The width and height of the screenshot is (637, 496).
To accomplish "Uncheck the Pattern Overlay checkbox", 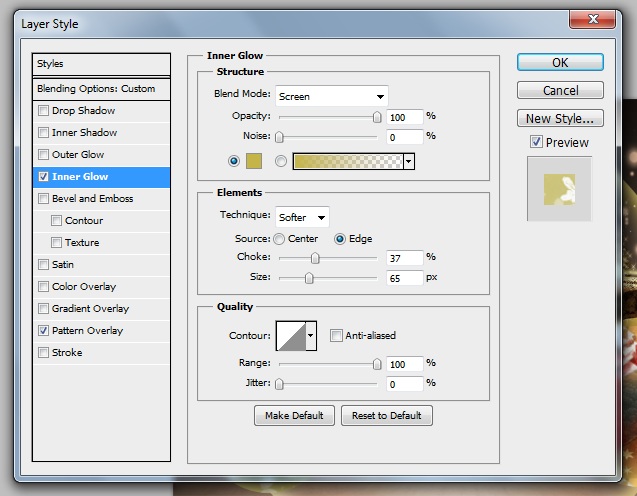I will (43, 331).
